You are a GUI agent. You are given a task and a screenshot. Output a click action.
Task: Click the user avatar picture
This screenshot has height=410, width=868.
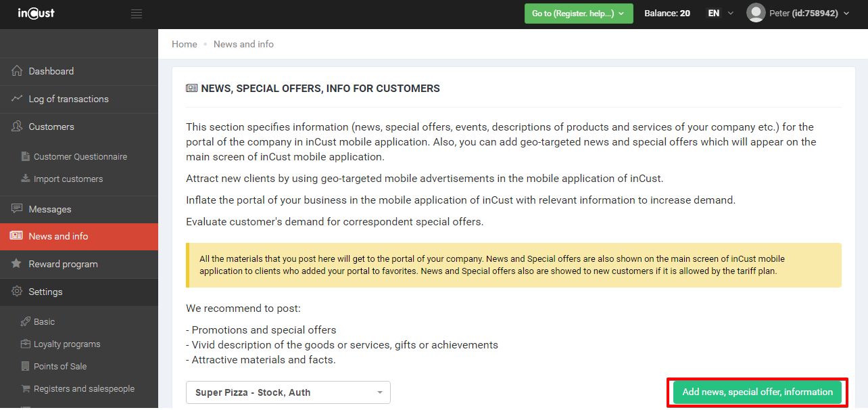pos(756,13)
